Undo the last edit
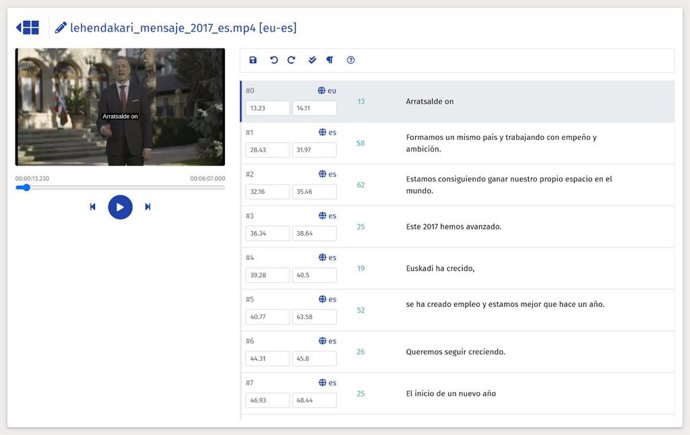The width and height of the screenshot is (690, 435). click(273, 60)
